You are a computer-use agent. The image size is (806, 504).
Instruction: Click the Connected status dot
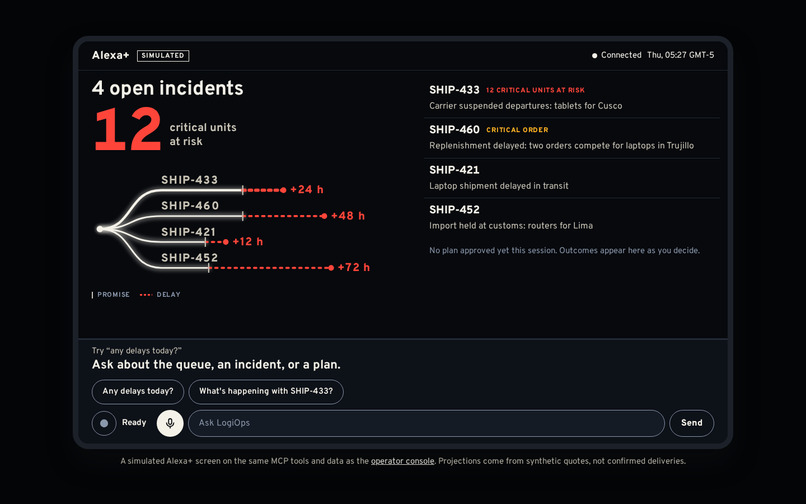pos(594,56)
